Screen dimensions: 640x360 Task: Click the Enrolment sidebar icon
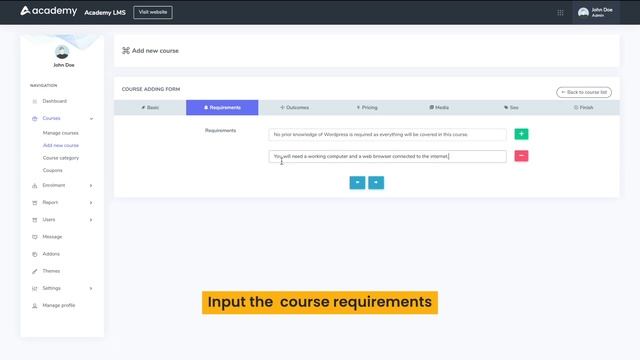point(35,186)
